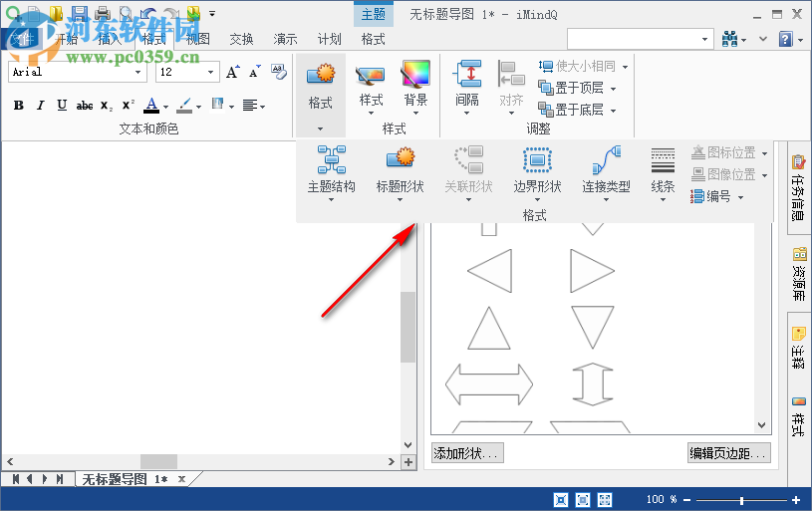Open the font size 12 dropdown
The width and height of the screenshot is (812, 511).
coord(211,72)
